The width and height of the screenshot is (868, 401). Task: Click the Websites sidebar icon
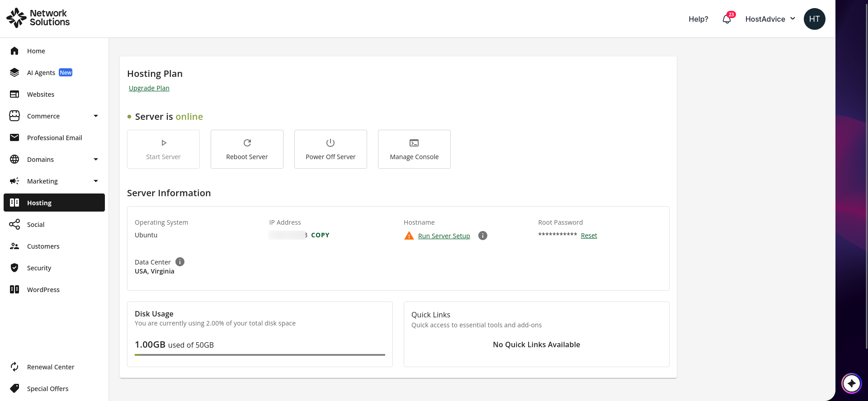coord(14,94)
